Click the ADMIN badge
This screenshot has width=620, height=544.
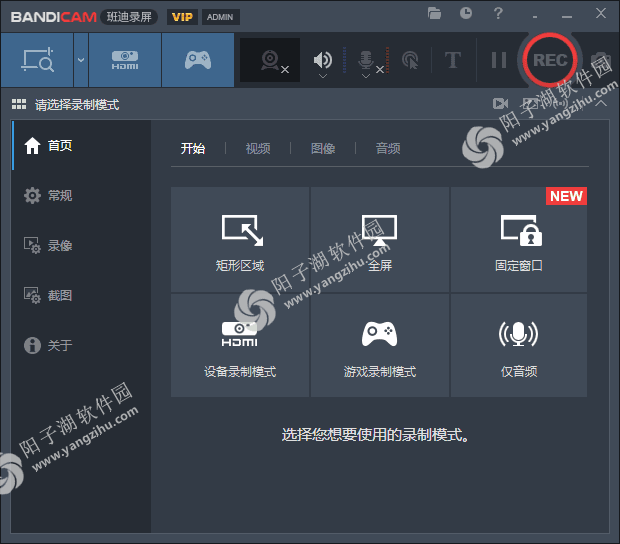pyautogui.click(x=220, y=17)
